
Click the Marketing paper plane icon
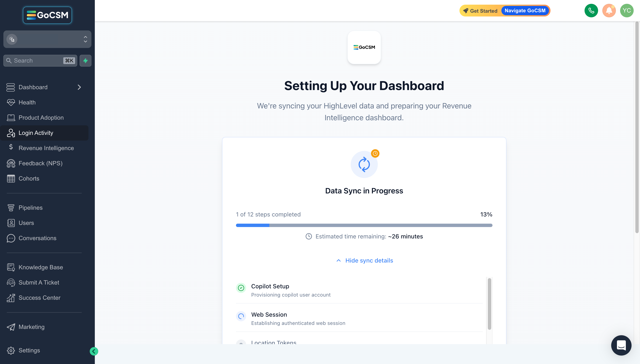pyautogui.click(x=11, y=327)
